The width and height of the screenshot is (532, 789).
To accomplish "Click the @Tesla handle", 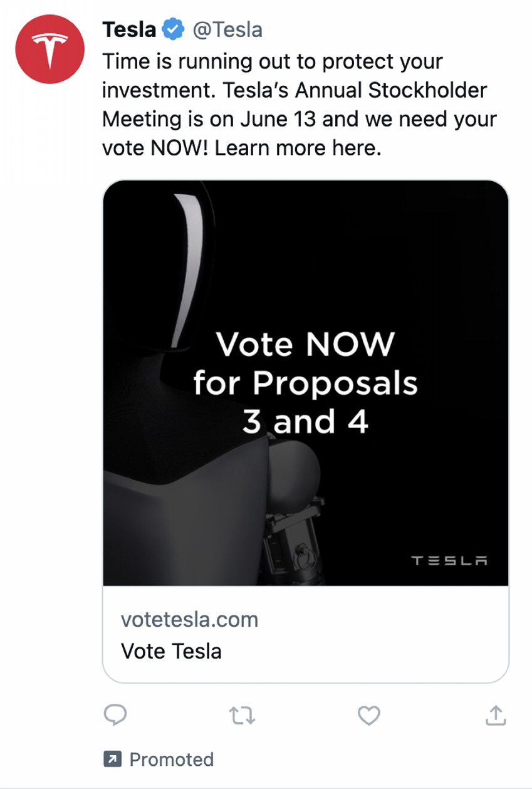I will (x=227, y=29).
